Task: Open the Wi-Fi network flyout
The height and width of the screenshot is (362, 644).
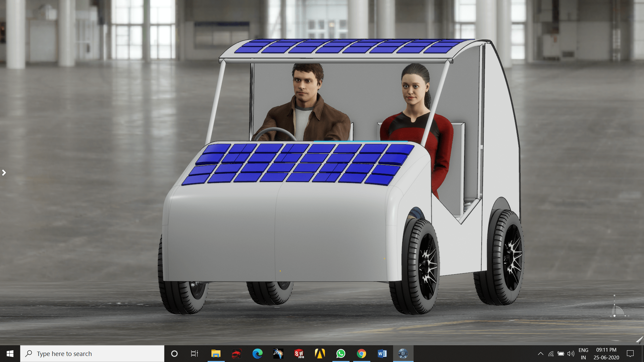Action: pyautogui.click(x=551, y=354)
